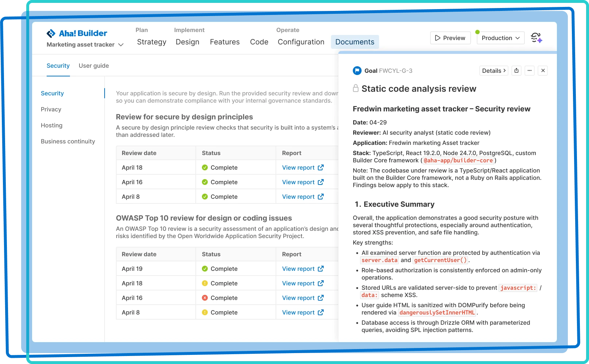589x364 pixels.
Task: Open the Production environment dropdown
Action: click(500, 38)
